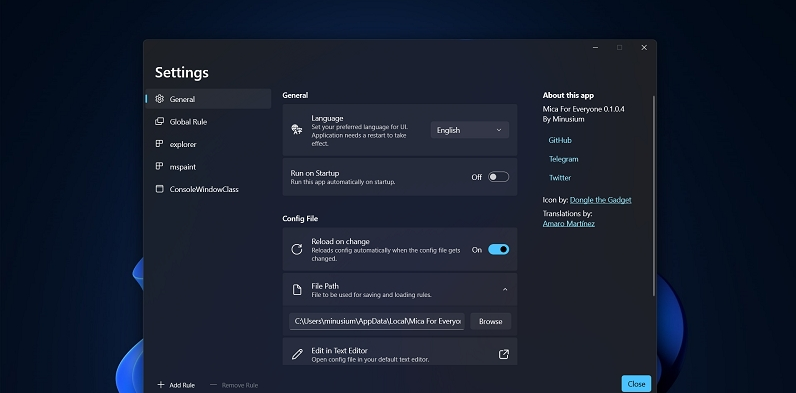Image resolution: width=796 pixels, height=393 pixels.
Task: Open the English language dropdown
Action: click(x=470, y=130)
